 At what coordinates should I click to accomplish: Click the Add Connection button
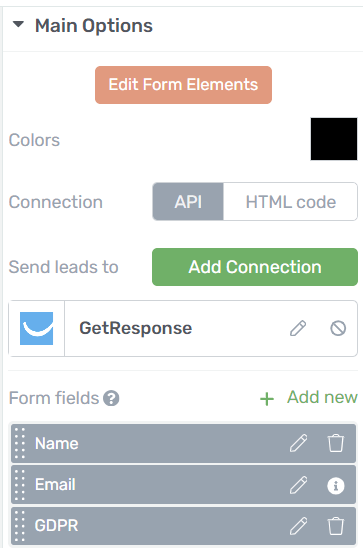pos(255,267)
